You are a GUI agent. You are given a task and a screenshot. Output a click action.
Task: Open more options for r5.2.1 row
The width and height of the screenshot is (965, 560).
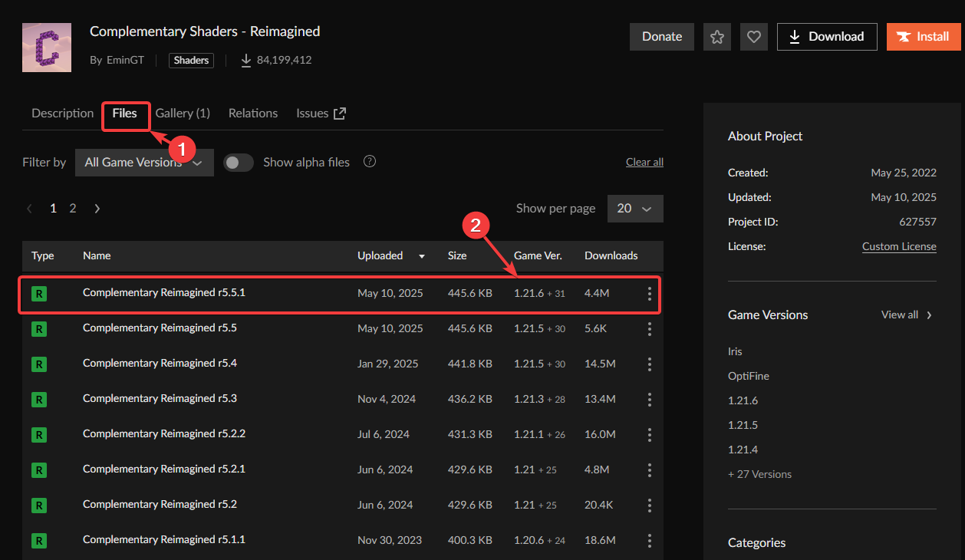649,470
